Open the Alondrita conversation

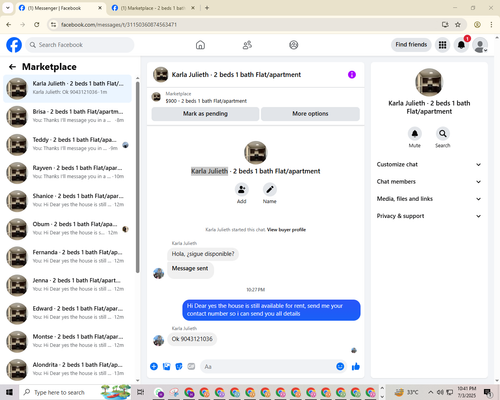click(68, 370)
